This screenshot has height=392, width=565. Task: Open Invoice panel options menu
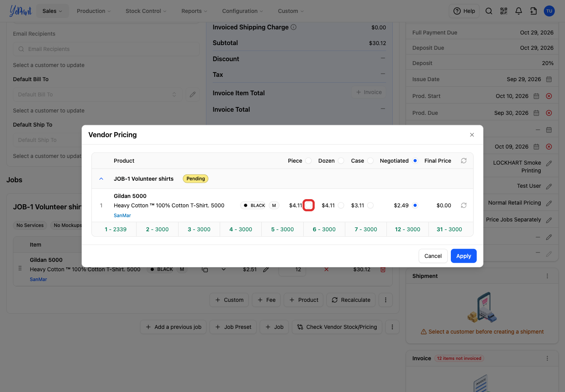point(547,358)
